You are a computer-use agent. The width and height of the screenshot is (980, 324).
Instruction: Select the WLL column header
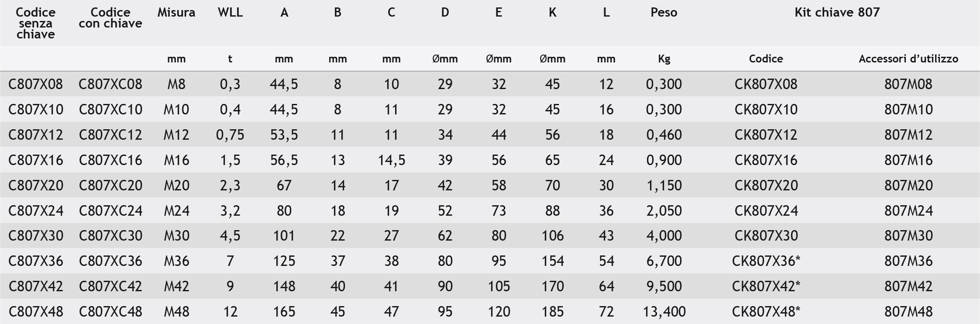[230, 12]
